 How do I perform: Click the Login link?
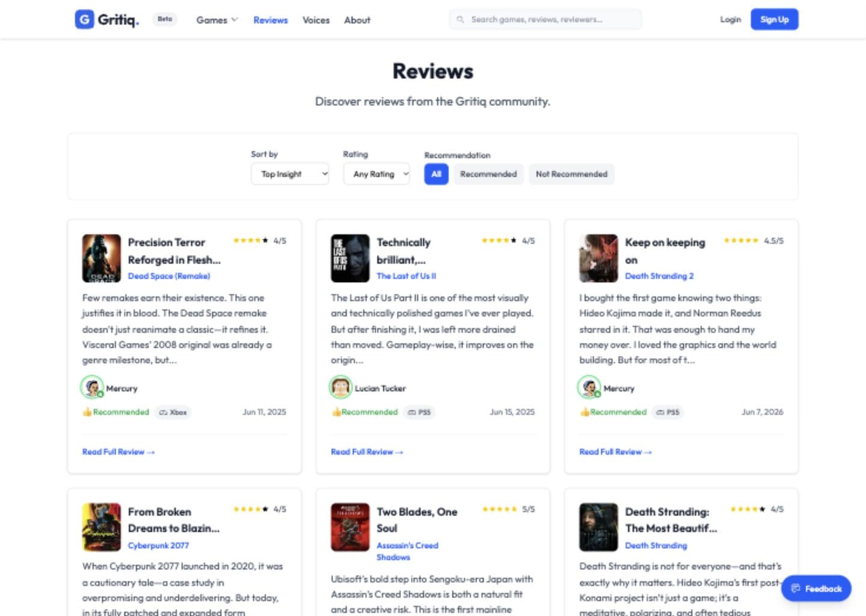[x=731, y=19]
